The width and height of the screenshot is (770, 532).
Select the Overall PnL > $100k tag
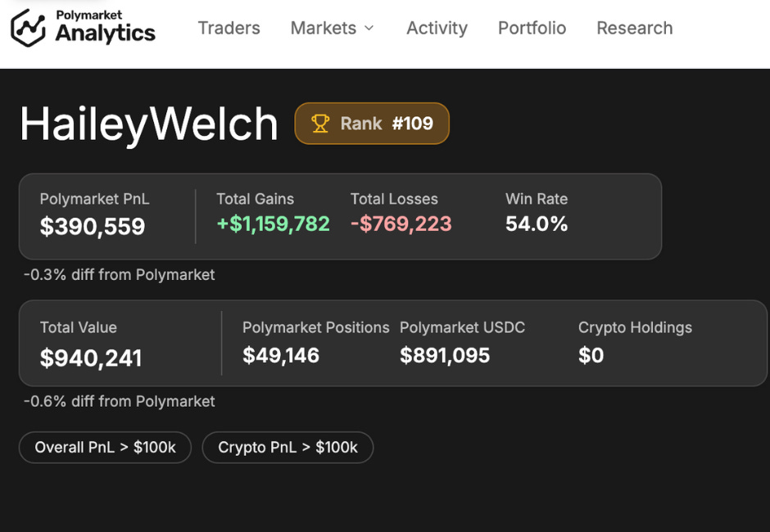(105, 447)
